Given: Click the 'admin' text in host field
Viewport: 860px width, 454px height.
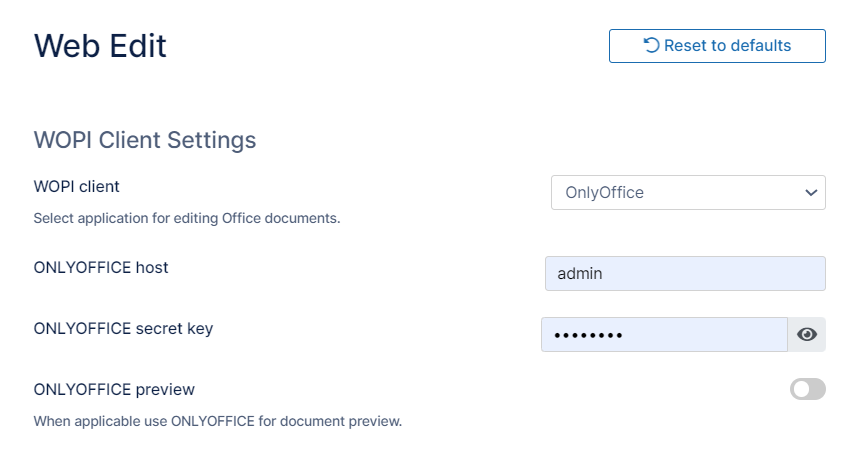Looking at the screenshot, I should pos(580,273).
